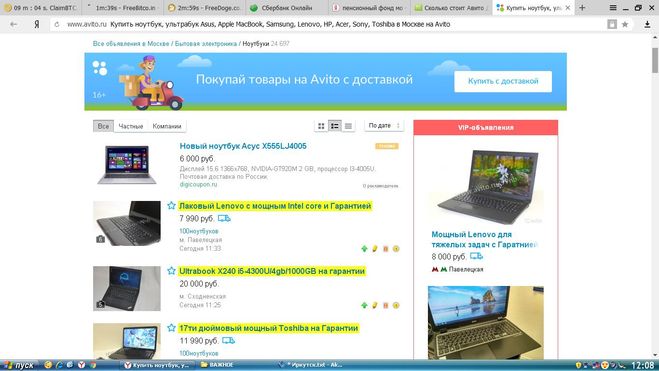The width and height of the screenshot is (659, 371).
Task: Switch to compact list view icon
Action: (x=348, y=126)
